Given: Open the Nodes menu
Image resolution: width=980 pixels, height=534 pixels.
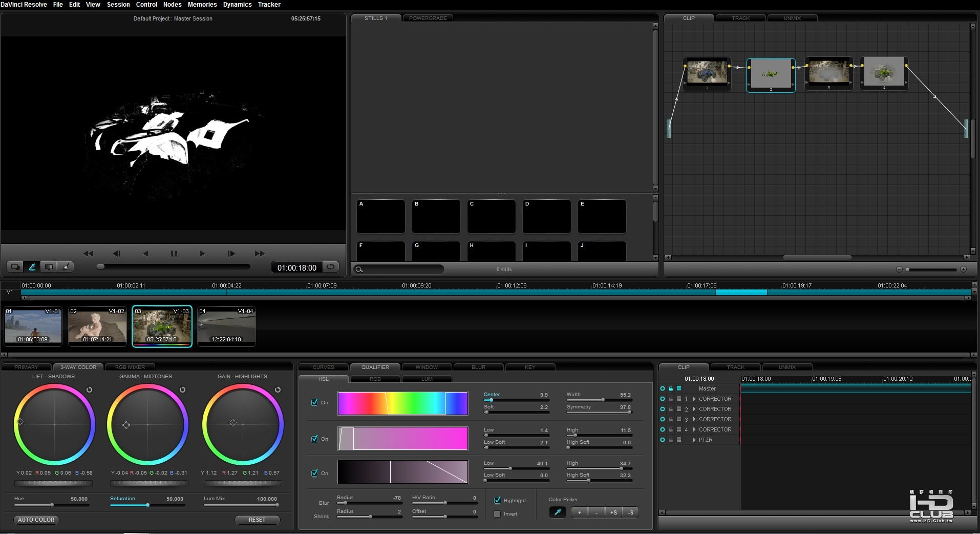Looking at the screenshot, I should click(x=172, y=5).
